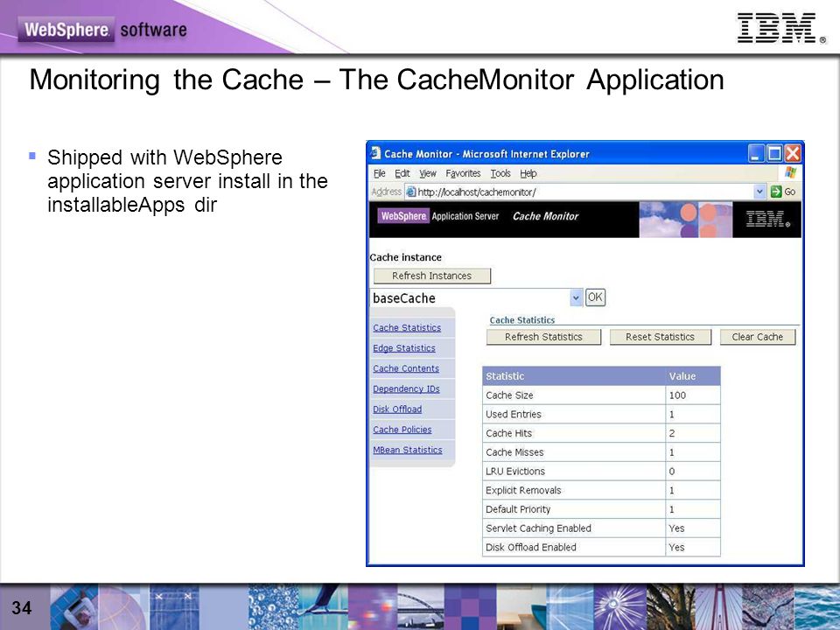Image resolution: width=840 pixels, height=630 pixels.
Task: Open the View menu
Action: pos(428,173)
